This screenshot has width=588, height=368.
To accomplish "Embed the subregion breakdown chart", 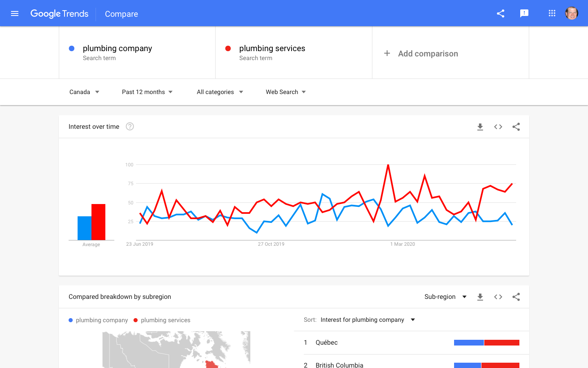I will (x=498, y=297).
